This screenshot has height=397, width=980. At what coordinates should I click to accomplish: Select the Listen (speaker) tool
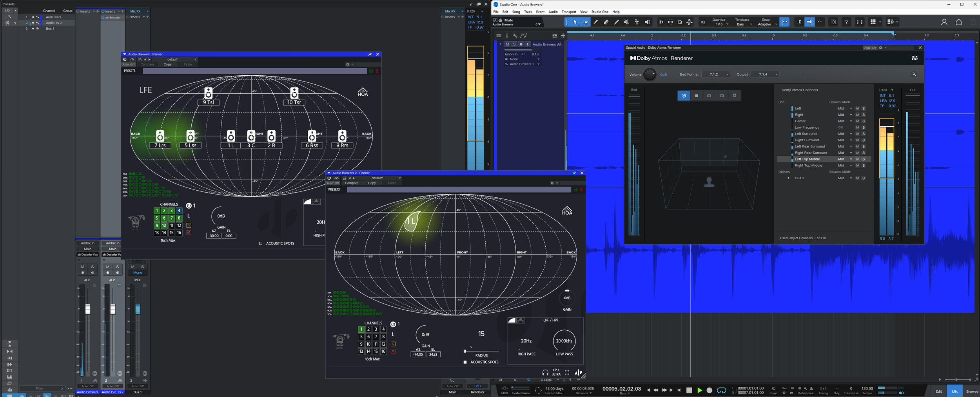click(x=648, y=22)
